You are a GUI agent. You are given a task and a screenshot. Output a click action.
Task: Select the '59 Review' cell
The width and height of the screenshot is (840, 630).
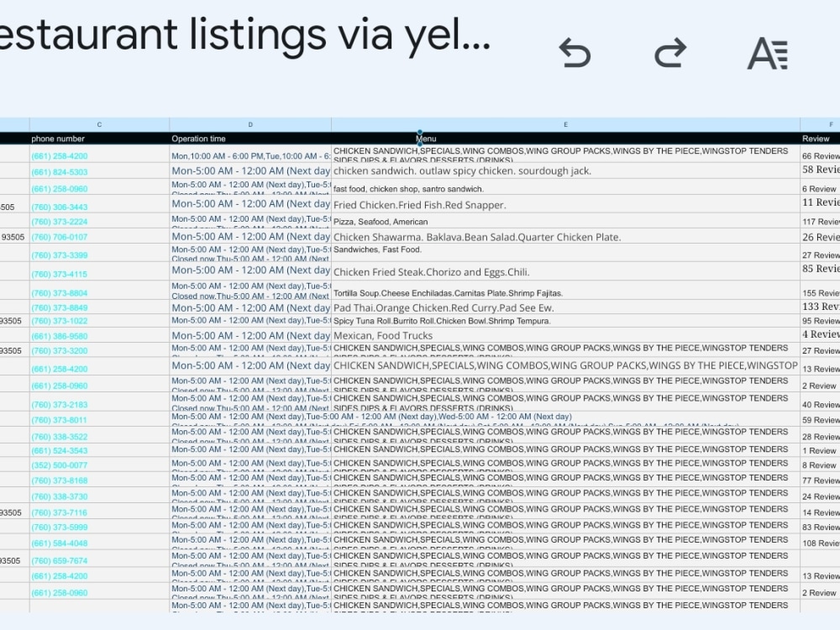820,419
